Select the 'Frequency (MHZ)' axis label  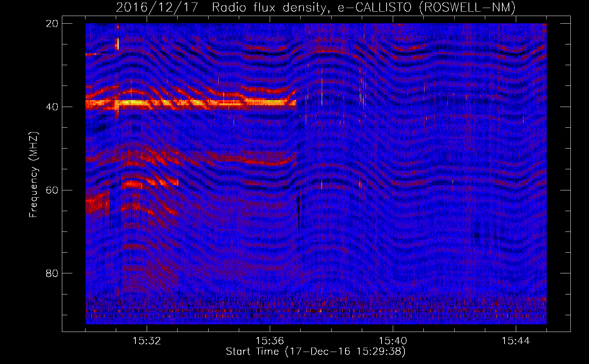point(33,174)
